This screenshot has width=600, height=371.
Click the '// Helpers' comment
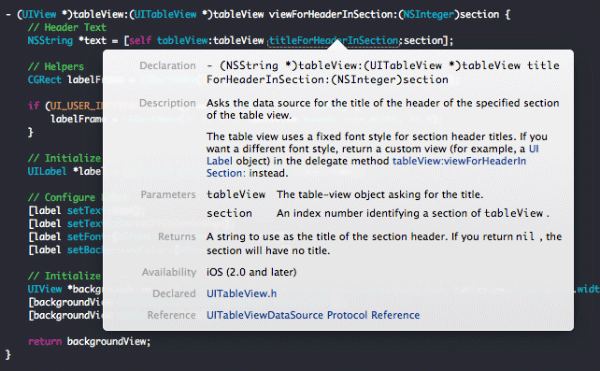(x=55, y=67)
